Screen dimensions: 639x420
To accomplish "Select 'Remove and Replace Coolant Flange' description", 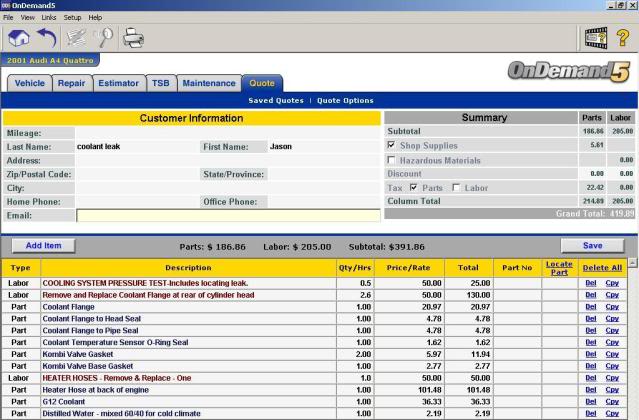I will (148, 295).
